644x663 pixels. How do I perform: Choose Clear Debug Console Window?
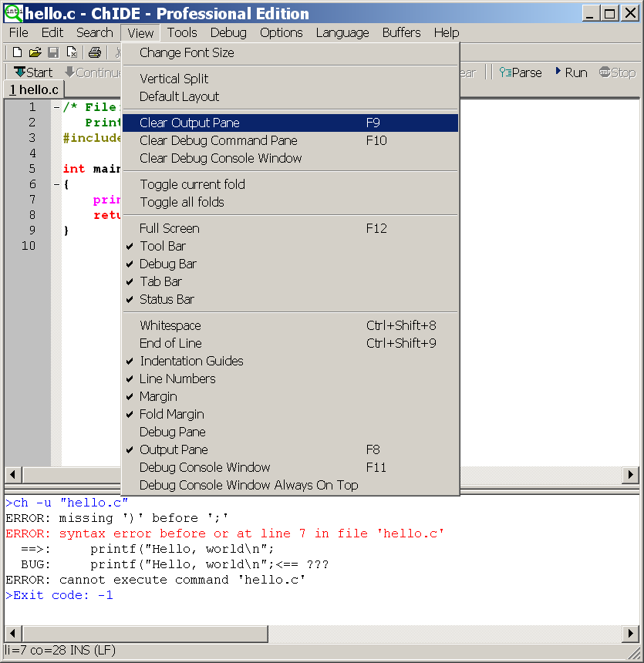point(290,158)
